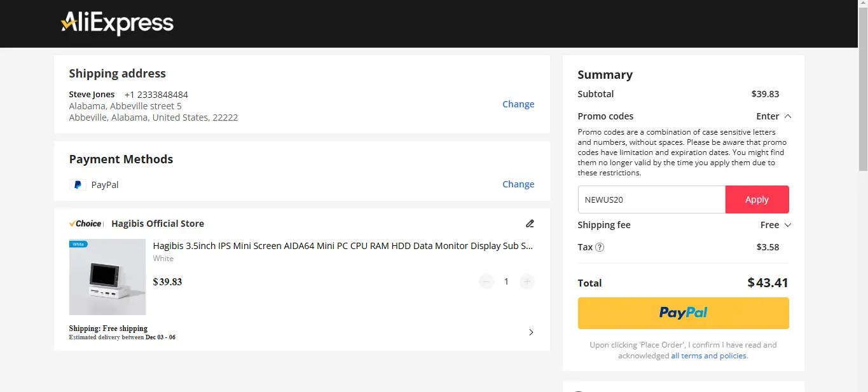Click the Subtotal value $39.83
868x392 pixels.
pyautogui.click(x=765, y=94)
